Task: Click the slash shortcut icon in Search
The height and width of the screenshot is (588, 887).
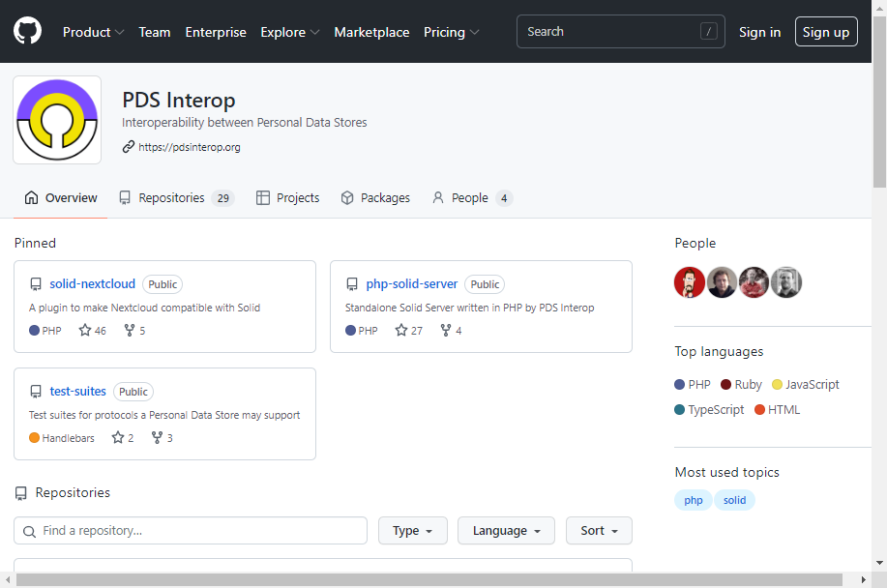Action: (709, 31)
